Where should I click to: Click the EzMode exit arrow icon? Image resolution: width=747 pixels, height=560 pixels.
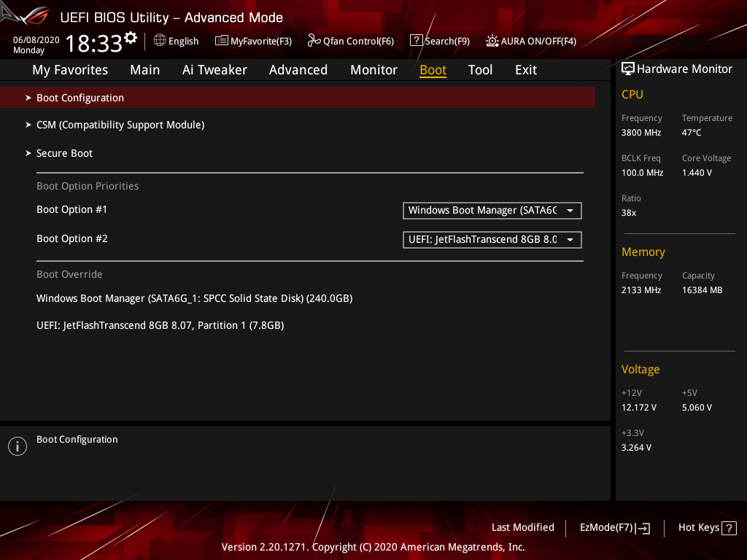(x=643, y=528)
